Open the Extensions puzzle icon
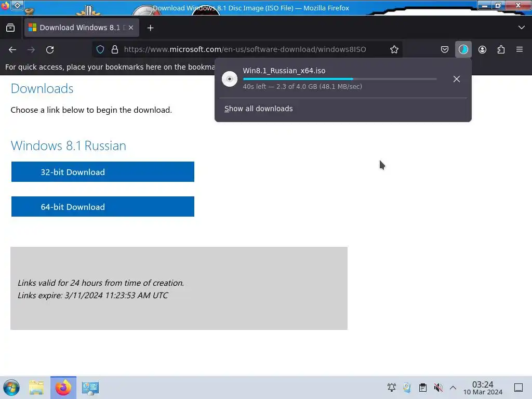 (501, 49)
